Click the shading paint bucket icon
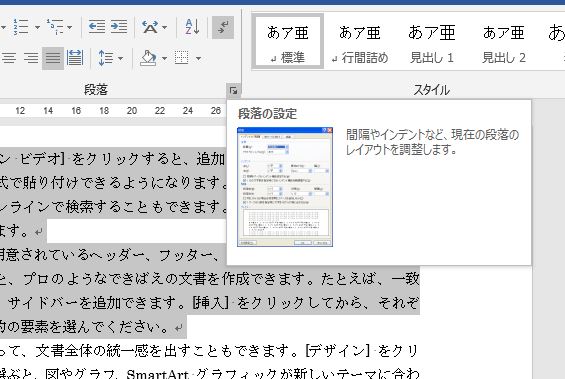The width and height of the screenshot is (565, 379). (x=148, y=58)
